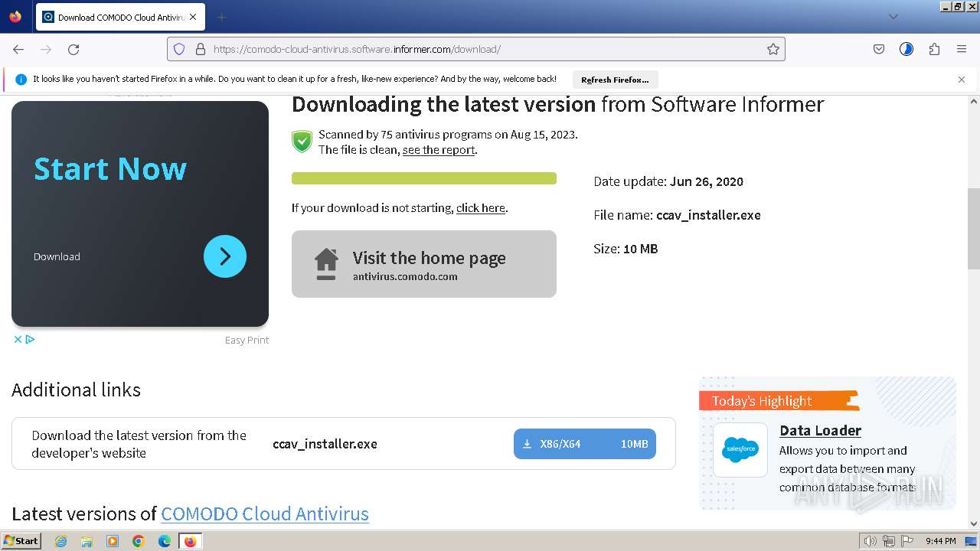Image resolution: width=980 pixels, height=551 pixels.
Task: Launch Internet Explorer from taskbar
Action: tap(61, 541)
